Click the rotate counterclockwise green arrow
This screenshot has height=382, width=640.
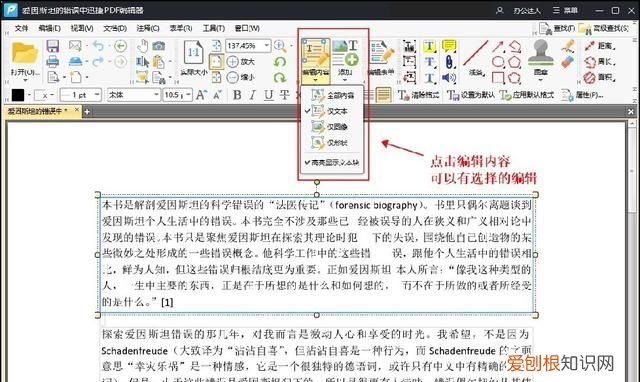pos(280,62)
